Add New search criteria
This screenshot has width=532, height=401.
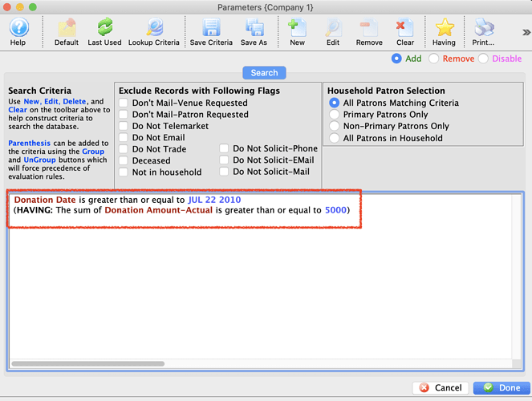pos(297,32)
